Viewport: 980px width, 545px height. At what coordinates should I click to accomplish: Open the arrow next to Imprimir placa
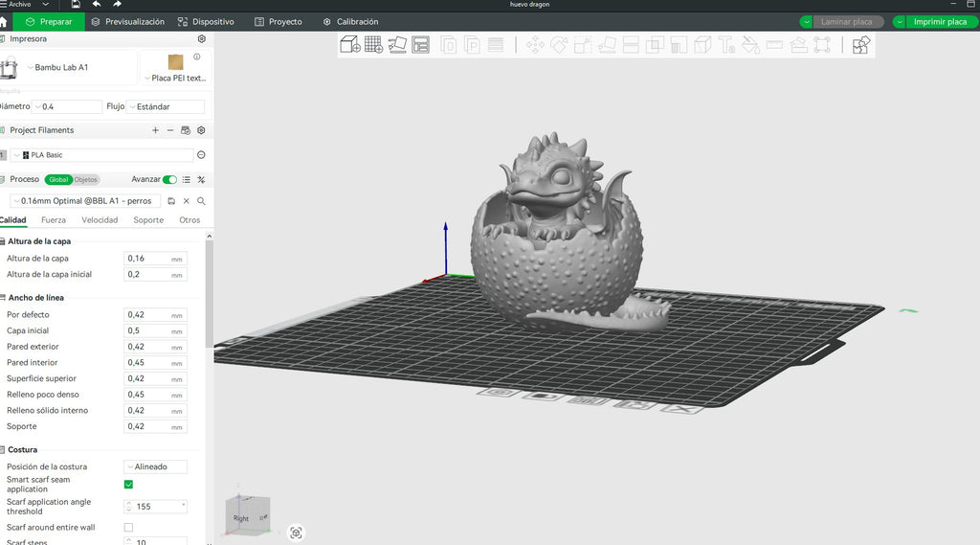[x=899, y=22]
